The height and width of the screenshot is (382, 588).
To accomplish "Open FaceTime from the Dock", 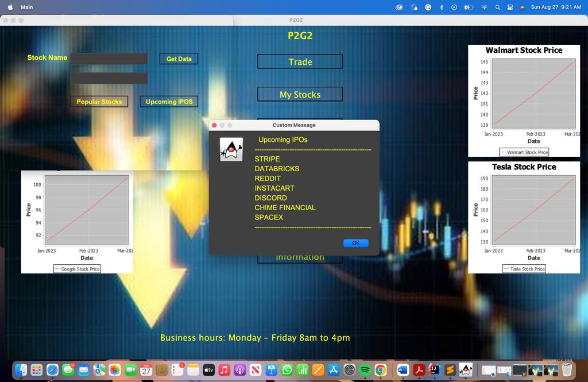I will pos(130,371).
